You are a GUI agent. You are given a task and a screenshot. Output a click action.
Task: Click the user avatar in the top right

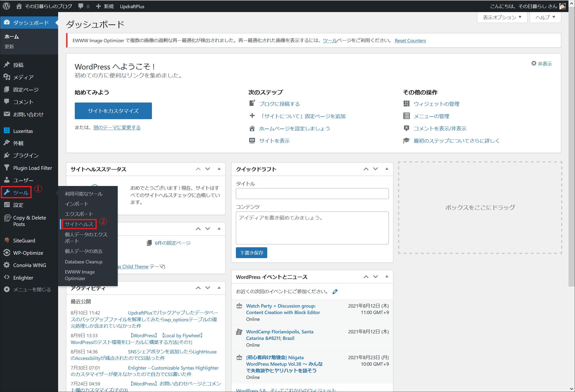tap(562, 6)
